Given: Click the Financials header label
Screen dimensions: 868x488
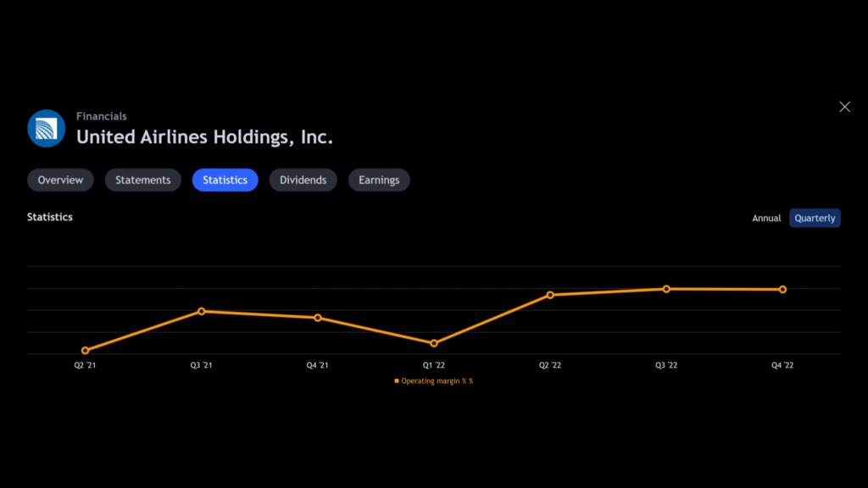Looking at the screenshot, I should point(102,116).
